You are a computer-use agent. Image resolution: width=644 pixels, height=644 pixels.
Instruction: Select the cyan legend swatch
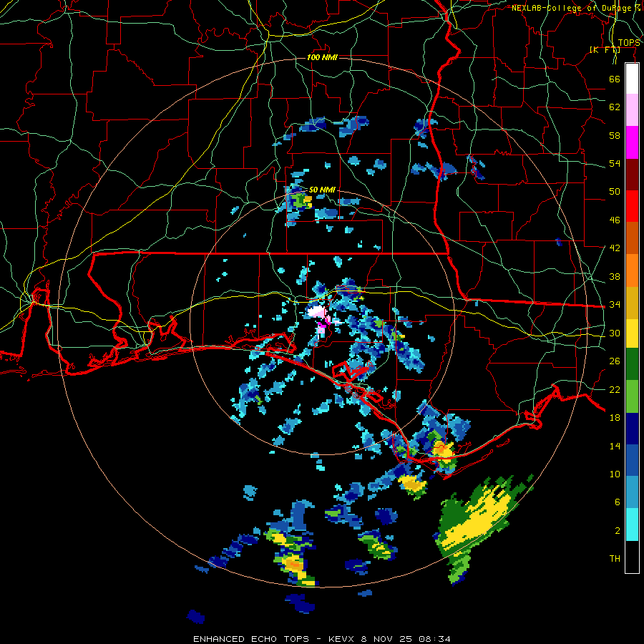pos(632,525)
